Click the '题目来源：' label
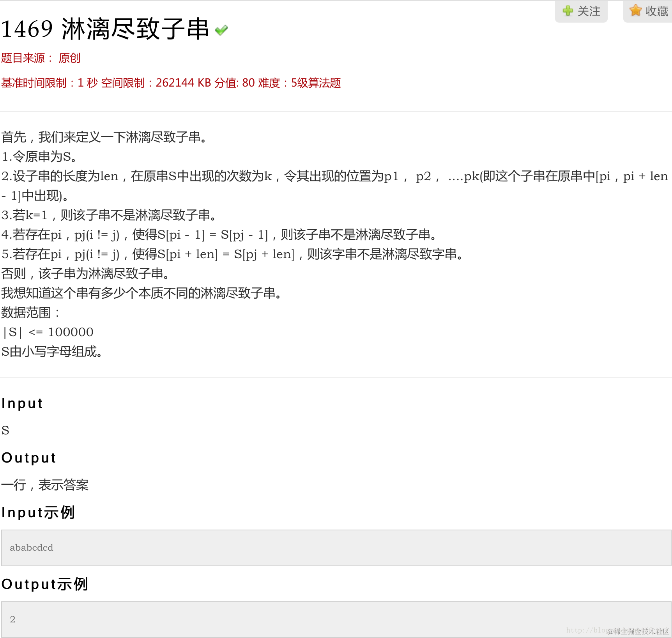This screenshot has height=638, width=672. tap(27, 58)
